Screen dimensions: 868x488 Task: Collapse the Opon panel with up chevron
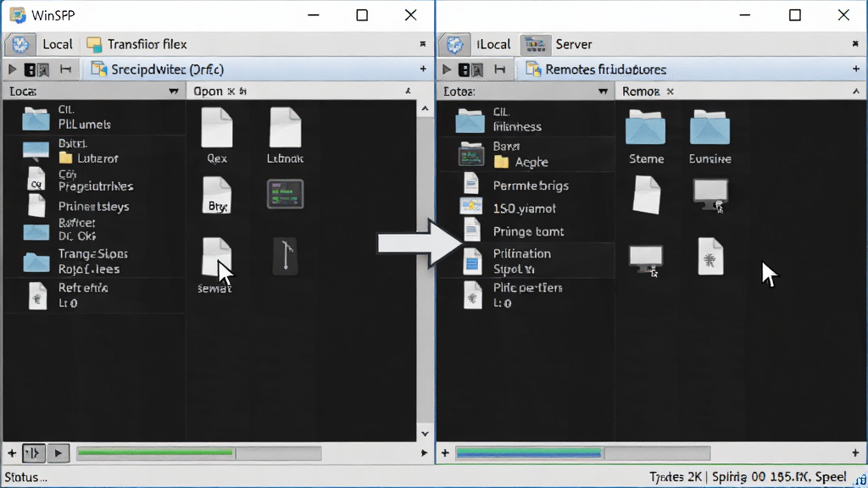click(x=408, y=91)
